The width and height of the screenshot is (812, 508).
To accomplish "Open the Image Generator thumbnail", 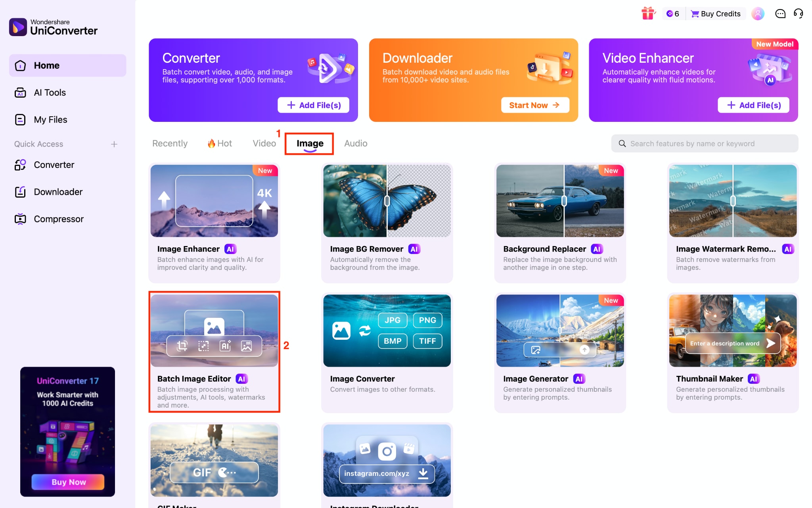I will [560, 331].
